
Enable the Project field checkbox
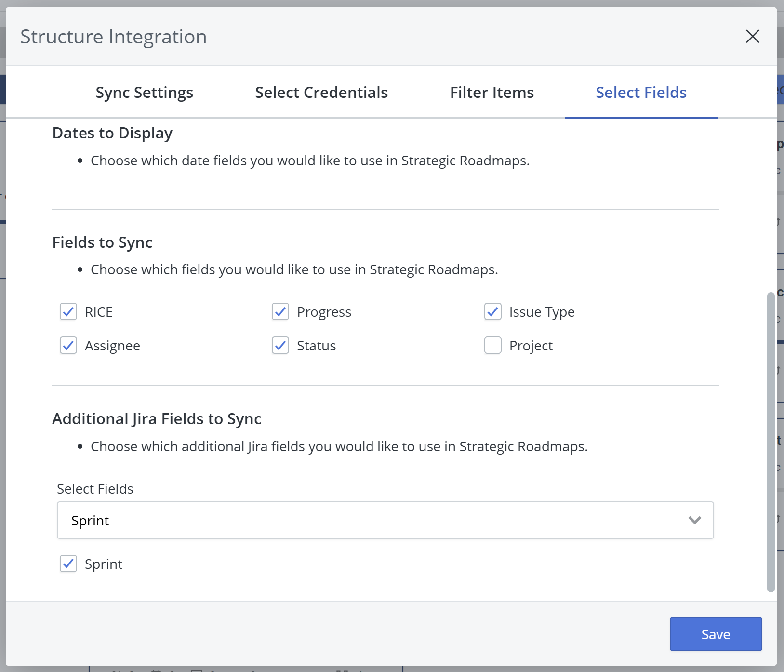(492, 345)
